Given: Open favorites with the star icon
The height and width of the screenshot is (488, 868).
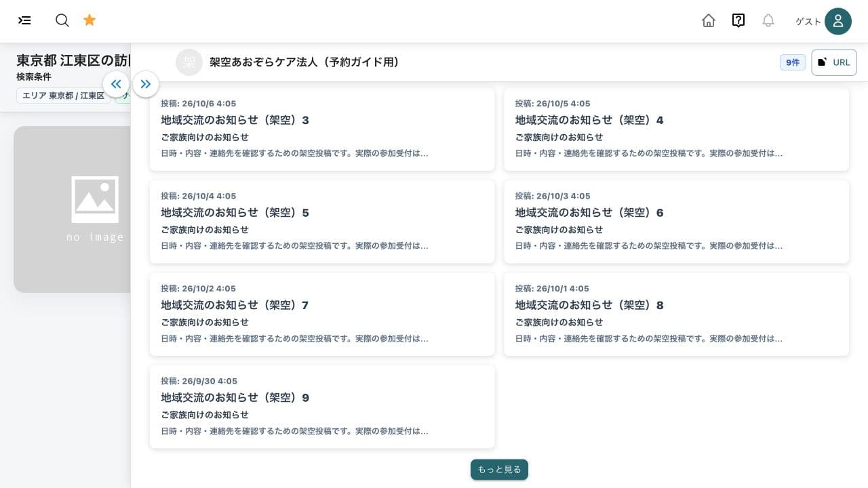Looking at the screenshot, I should click(x=90, y=20).
